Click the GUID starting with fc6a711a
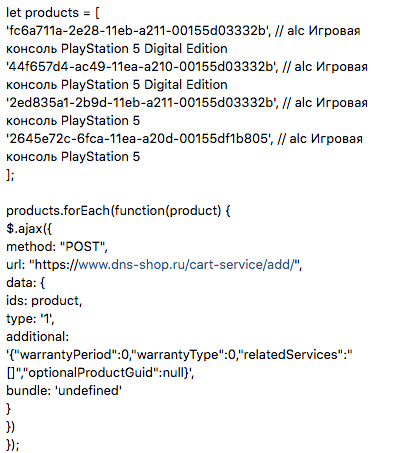The height and width of the screenshot is (453, 415). 137,31
